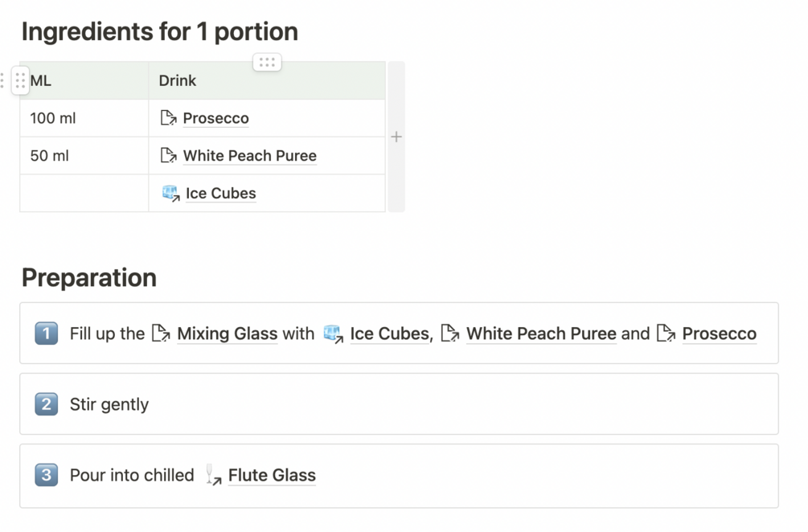This screenshot has height=532, width=808.
Task: Open White Peach Puree link in the table
Action: click(250, 156)
